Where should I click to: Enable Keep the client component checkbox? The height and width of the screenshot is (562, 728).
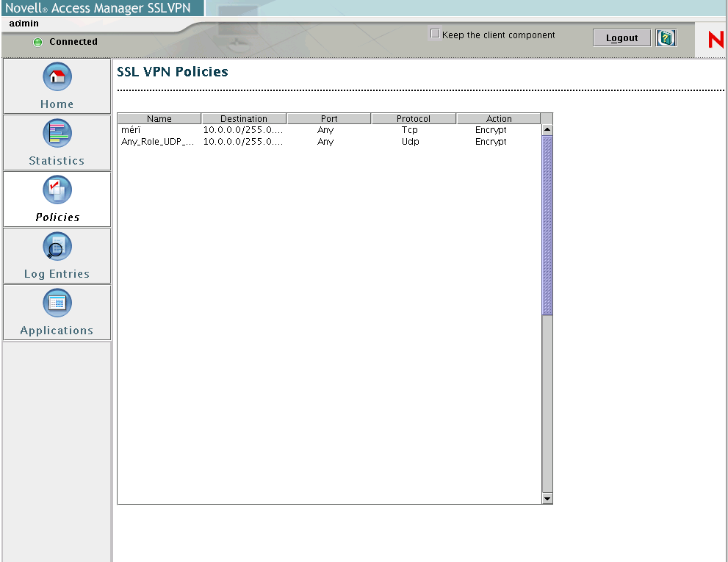click(435, 34)
